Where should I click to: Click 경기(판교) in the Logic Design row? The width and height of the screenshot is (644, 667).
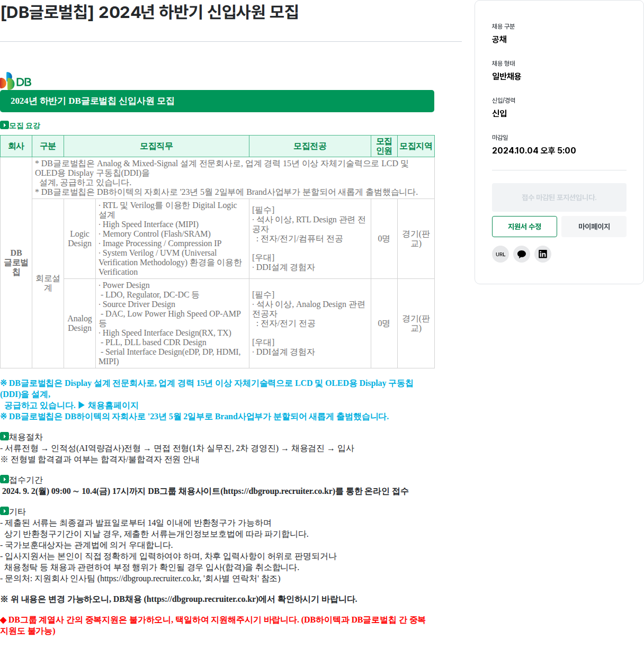416,239
